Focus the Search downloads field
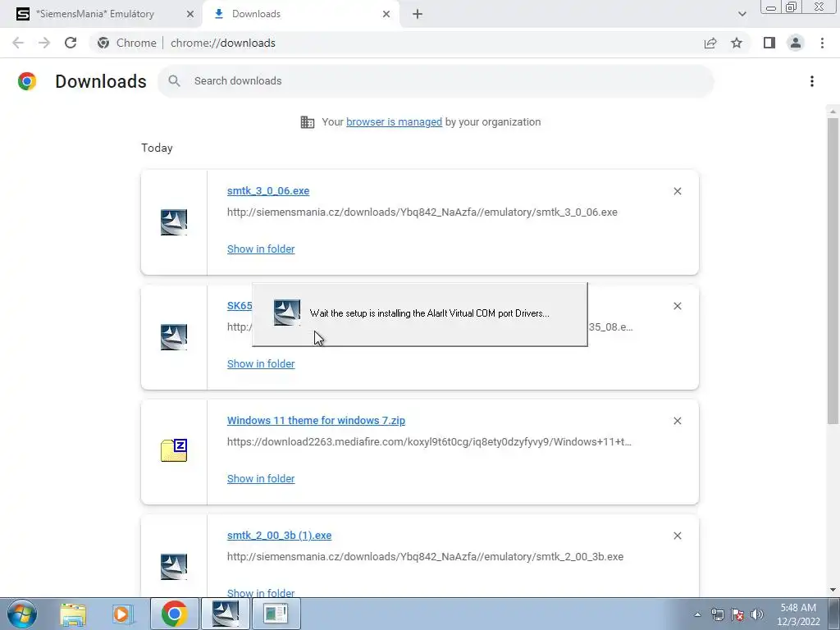 [x=436, y=81]
